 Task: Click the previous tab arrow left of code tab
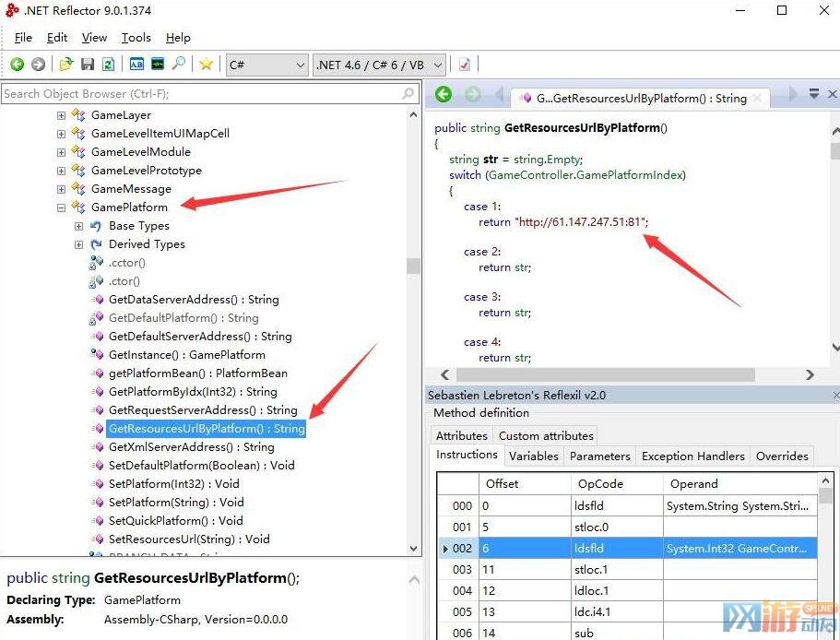coord(500,95)
